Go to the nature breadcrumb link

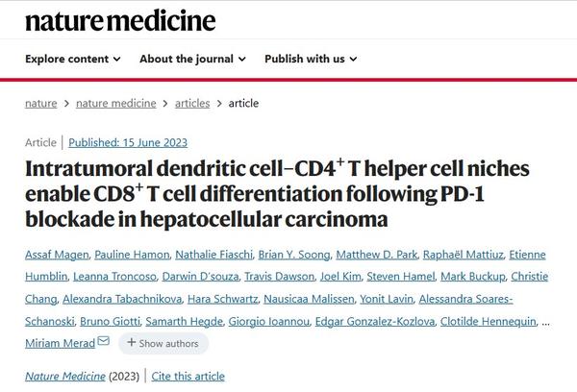(x=40, y=103)
